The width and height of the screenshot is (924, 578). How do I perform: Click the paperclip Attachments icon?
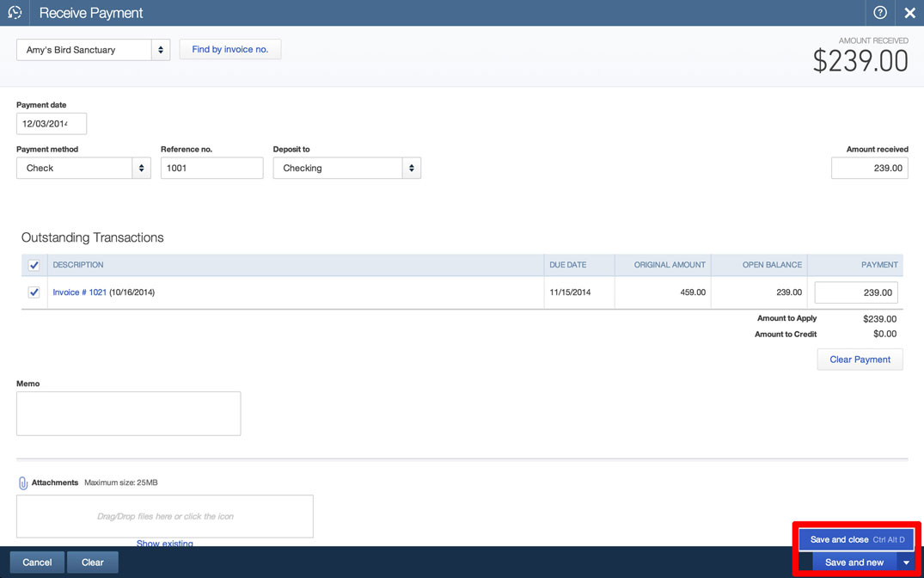[x=23, y=483]
